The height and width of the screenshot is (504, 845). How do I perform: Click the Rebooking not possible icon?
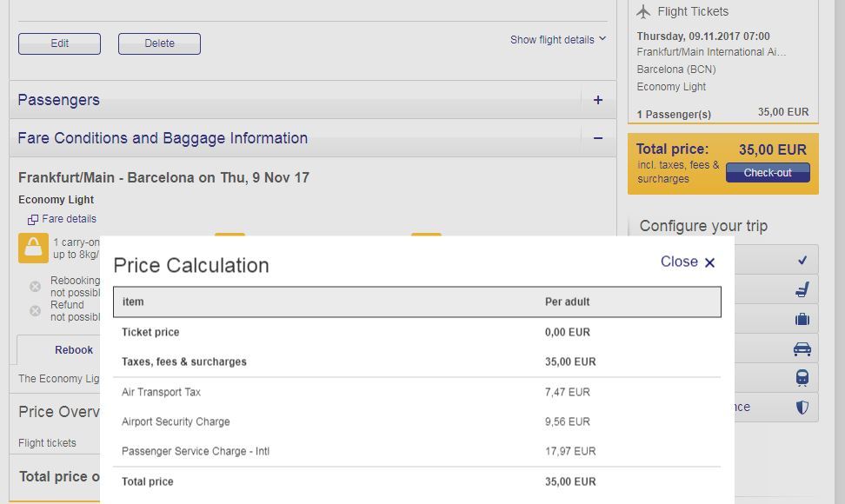coord(35,287)
